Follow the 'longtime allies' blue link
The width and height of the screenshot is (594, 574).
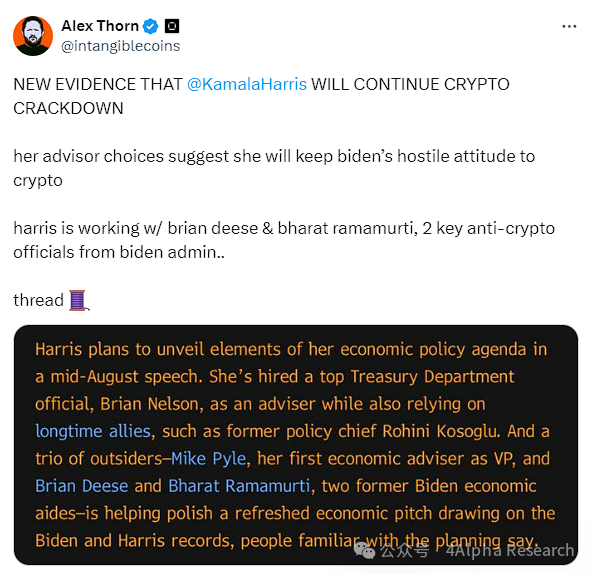tap(93, 431)
